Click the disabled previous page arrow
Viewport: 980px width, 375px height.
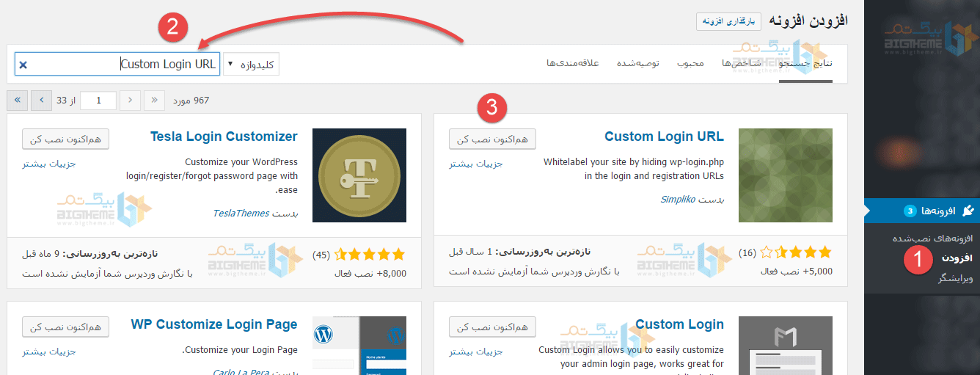pos(130,101)
